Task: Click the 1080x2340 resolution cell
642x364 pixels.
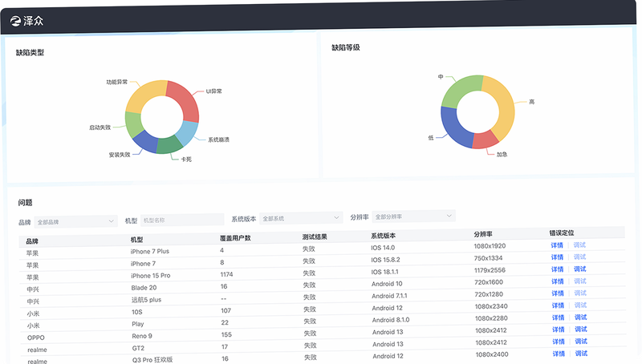Action: point(491,306)
